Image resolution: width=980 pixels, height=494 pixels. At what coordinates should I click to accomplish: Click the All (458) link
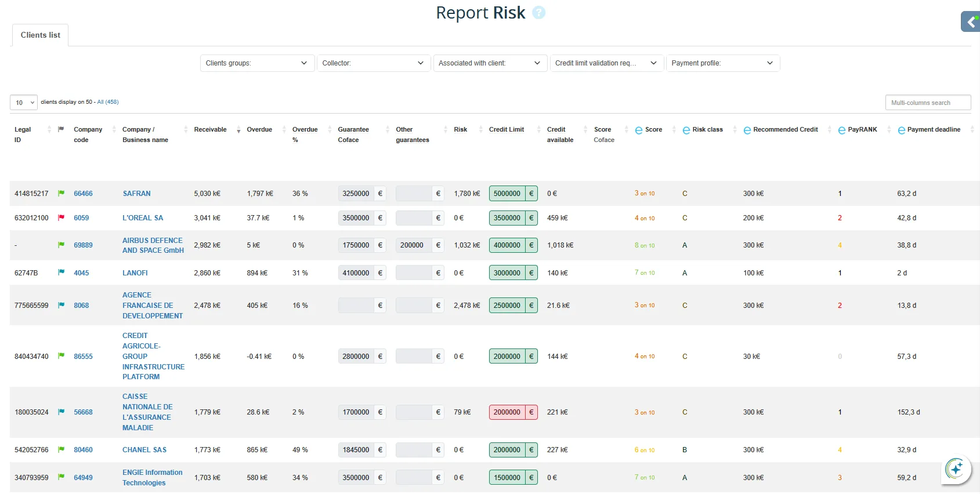(108, 102)
